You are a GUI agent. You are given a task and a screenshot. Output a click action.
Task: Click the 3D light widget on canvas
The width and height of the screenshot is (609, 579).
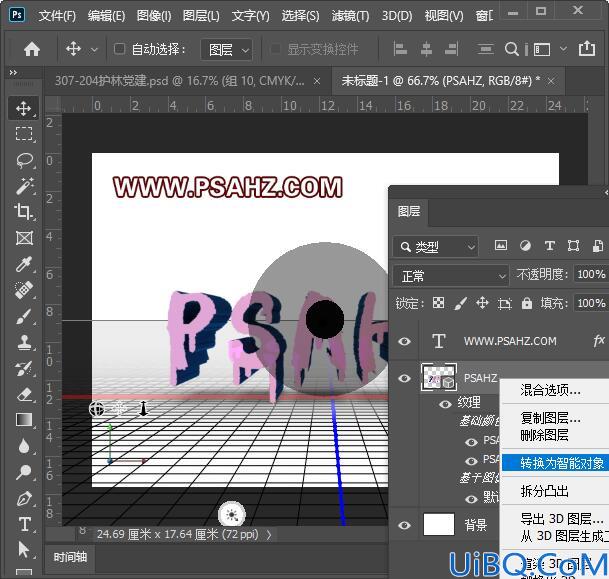click(x=231, y=515)
